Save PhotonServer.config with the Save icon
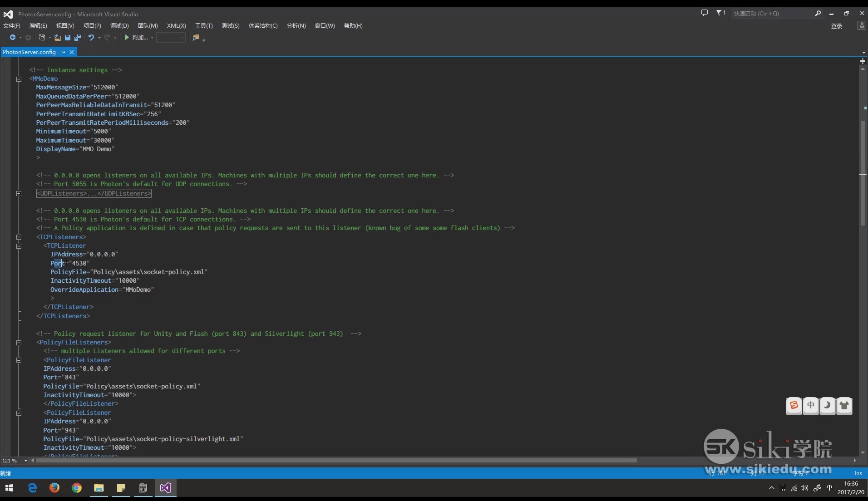 pos(68,38)
